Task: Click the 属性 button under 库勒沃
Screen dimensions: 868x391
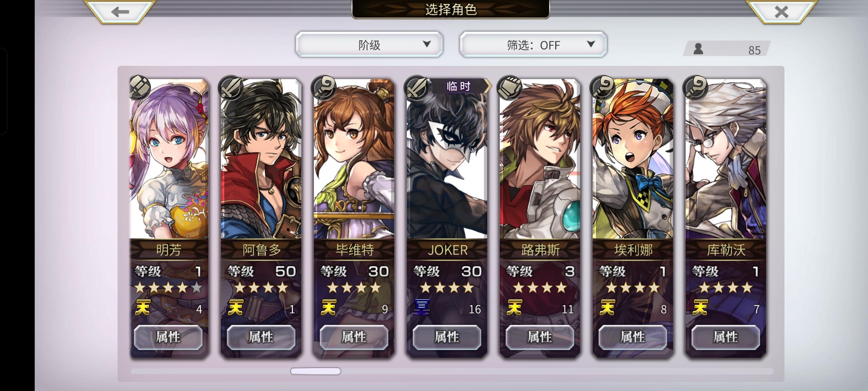Action: click(x=726, y=337)
